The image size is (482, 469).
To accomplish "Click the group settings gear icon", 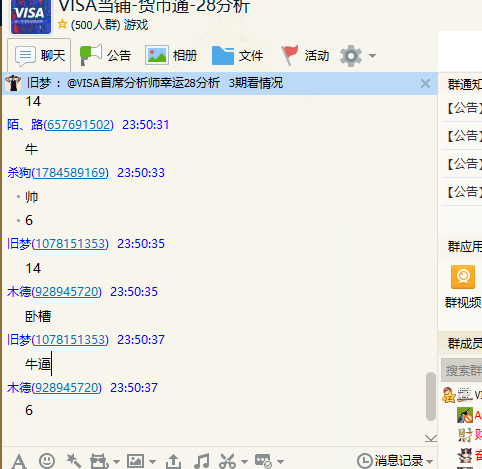I will (351, 56).
